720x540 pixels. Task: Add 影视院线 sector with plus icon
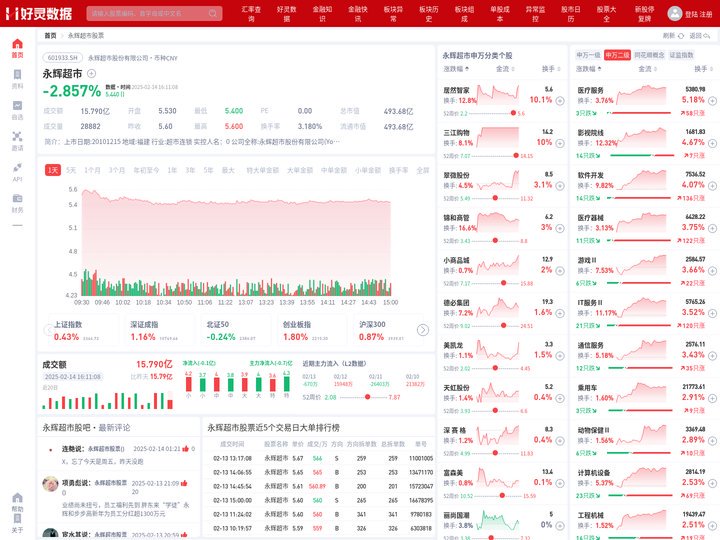(712, 143)
